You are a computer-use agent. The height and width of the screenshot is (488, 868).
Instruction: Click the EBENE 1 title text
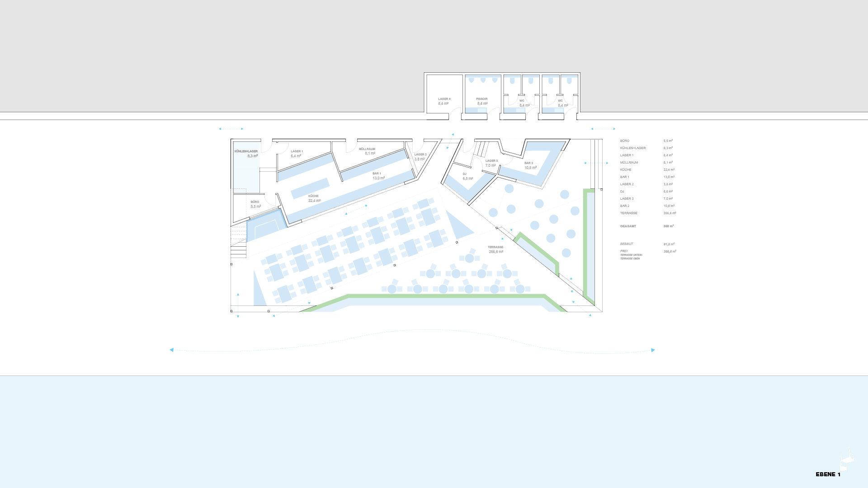point(828,474)
